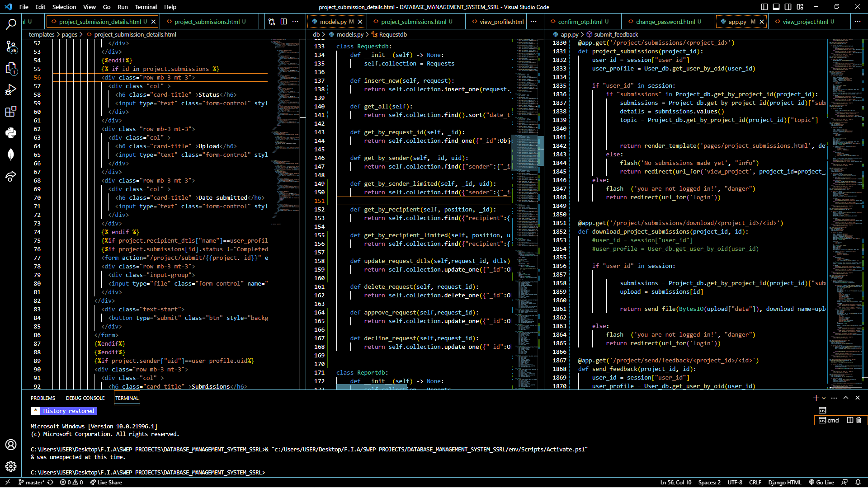Open terminal panel more actions ellipsis
This screenshot has height=488, width=868.
tap(834, 398)
